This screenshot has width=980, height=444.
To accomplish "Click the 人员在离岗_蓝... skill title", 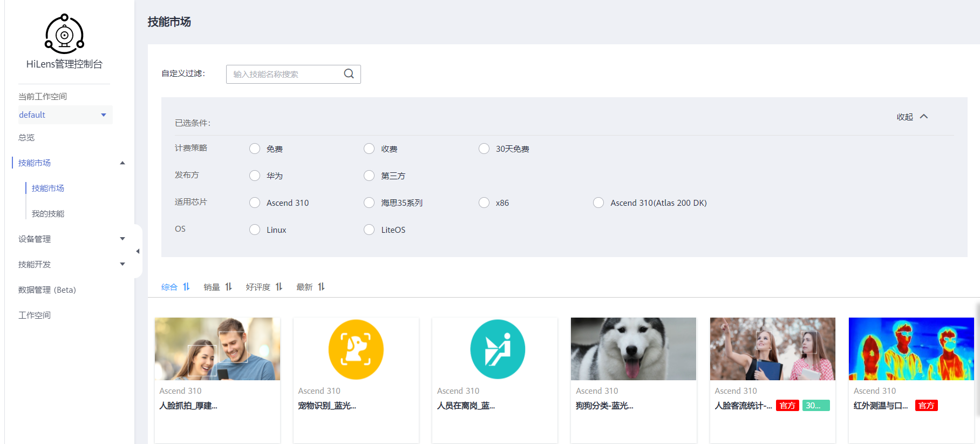I will [x=466, y=406].
